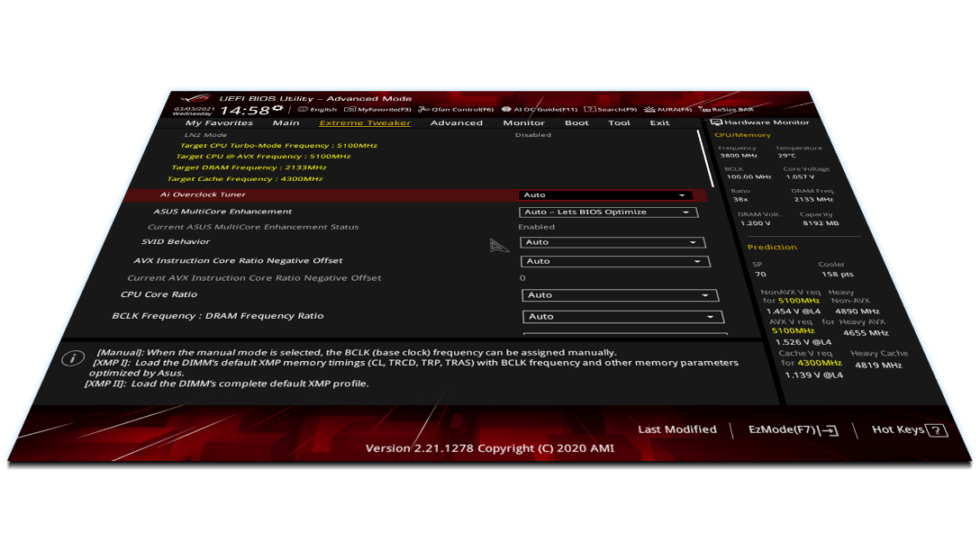Image resolution: width=980 pixels, height=551 pixels.
Task: Open the Advanced tab
Action: [x=457, y=123]
